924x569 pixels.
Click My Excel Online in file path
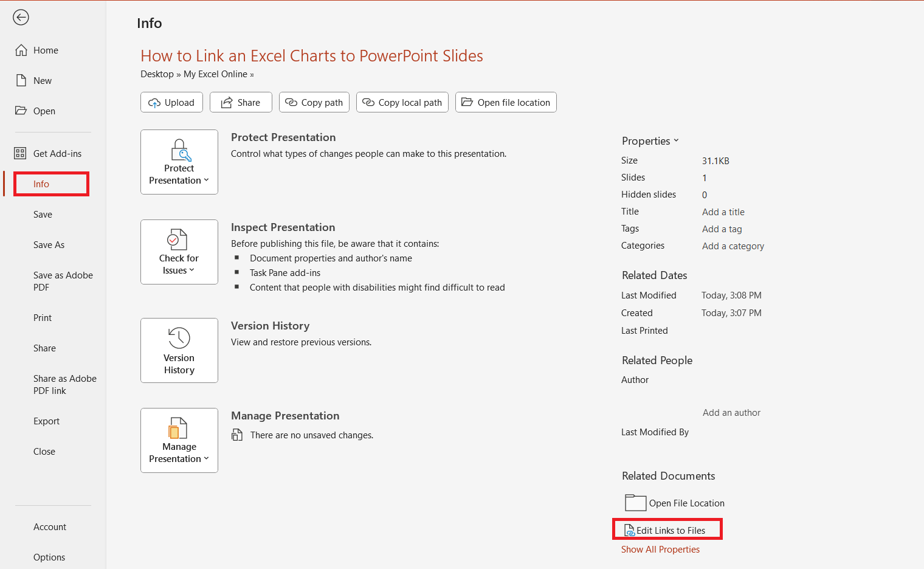[215, 74]
